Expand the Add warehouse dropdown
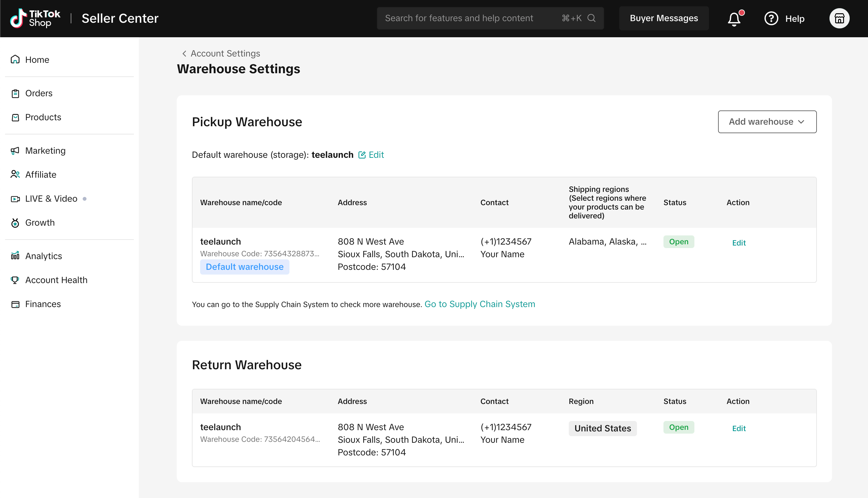 767,122
